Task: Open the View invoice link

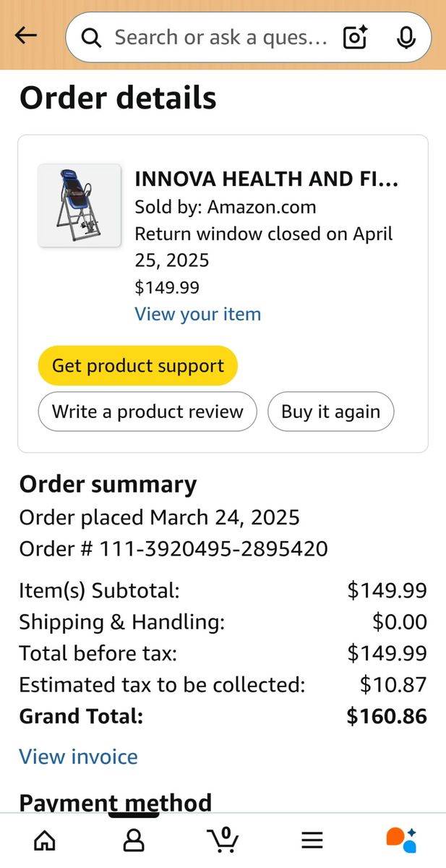Action: tap(78, 757)
